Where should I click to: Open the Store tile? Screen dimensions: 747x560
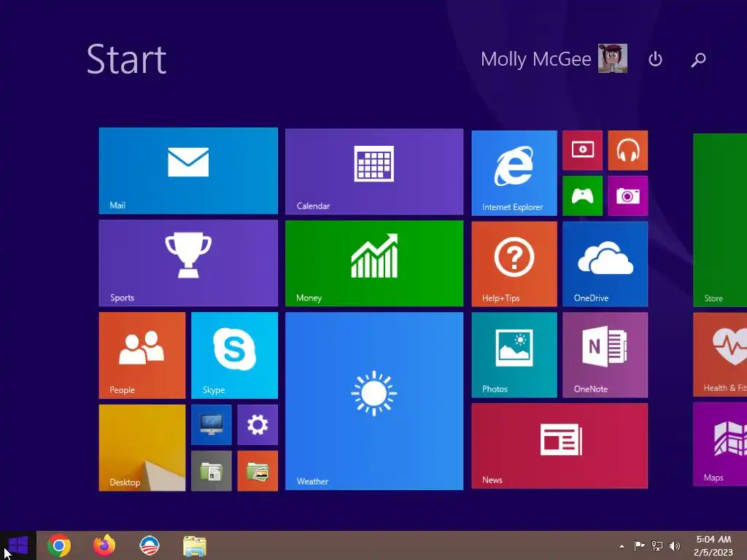(x=720, y=220)
